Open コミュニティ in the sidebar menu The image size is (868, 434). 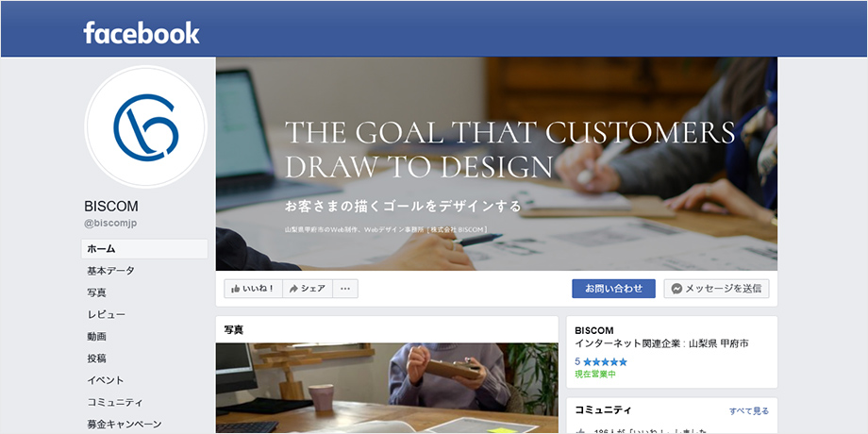[115, 403]
